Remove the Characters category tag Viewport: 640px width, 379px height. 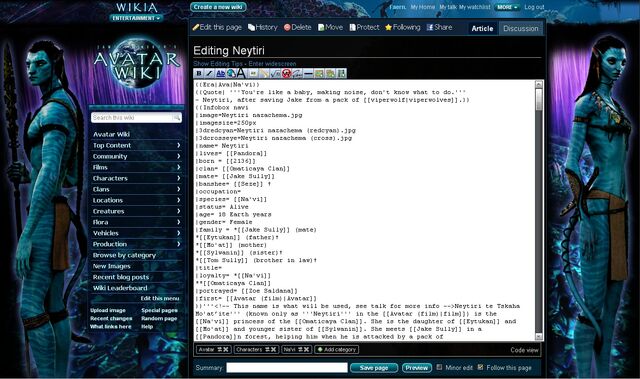(x=273, y=350)
